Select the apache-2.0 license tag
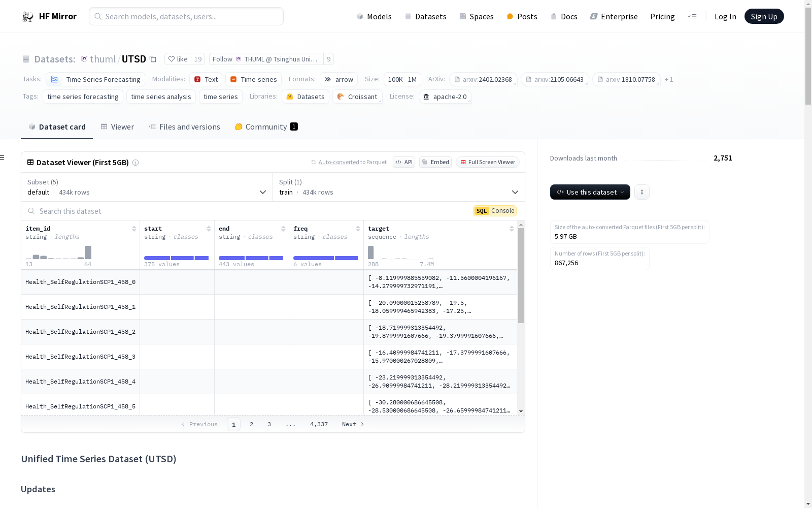 445,97
